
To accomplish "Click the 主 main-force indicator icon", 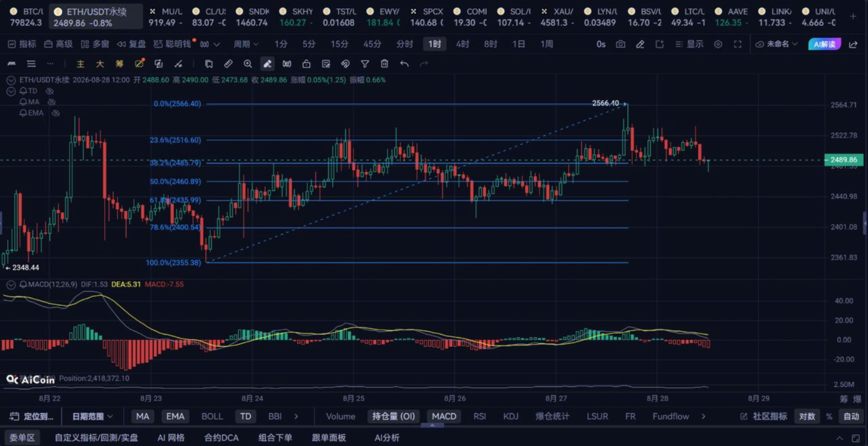I will coord(81,64).
